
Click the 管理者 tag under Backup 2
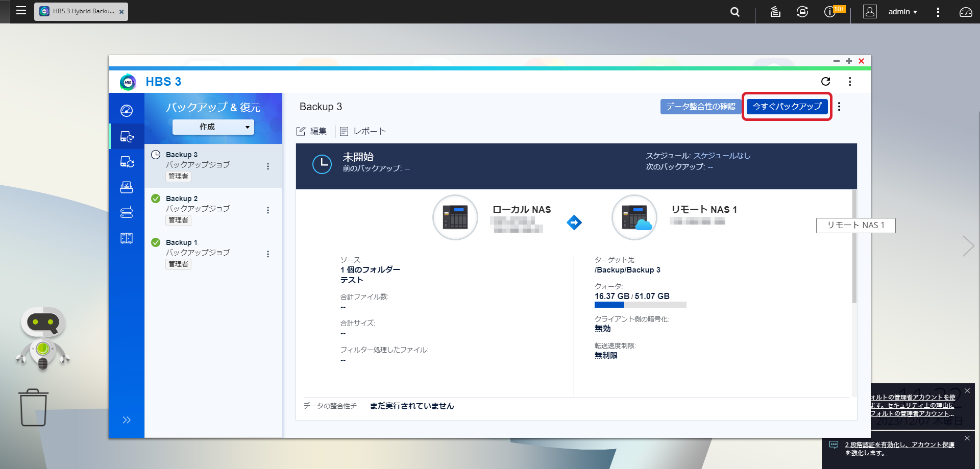click(x=178, y=220)
